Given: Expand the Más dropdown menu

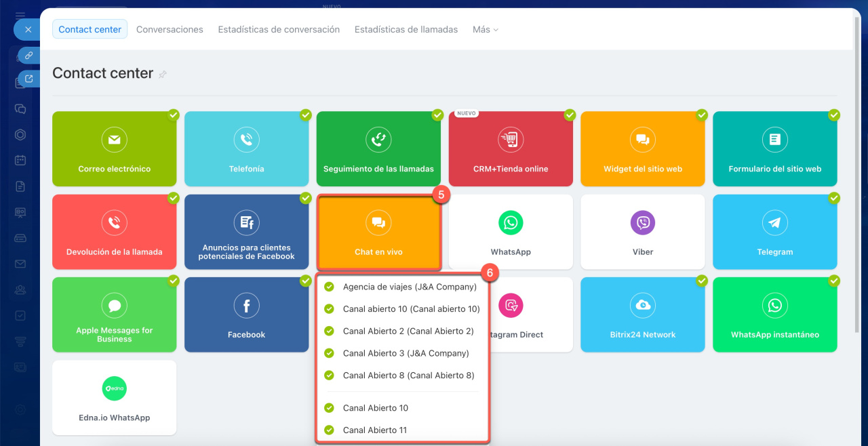Looking at the screenshot, I should [485, 30].
